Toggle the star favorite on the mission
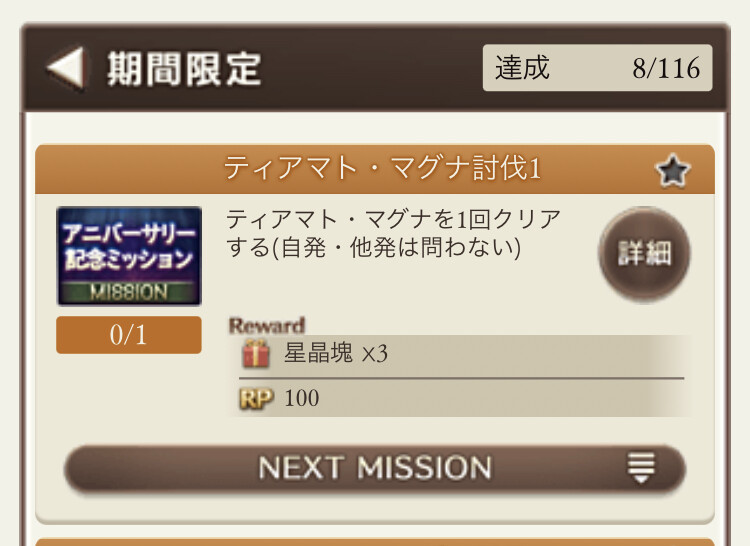Screen dimensions: 750x546 coord(674,171)
